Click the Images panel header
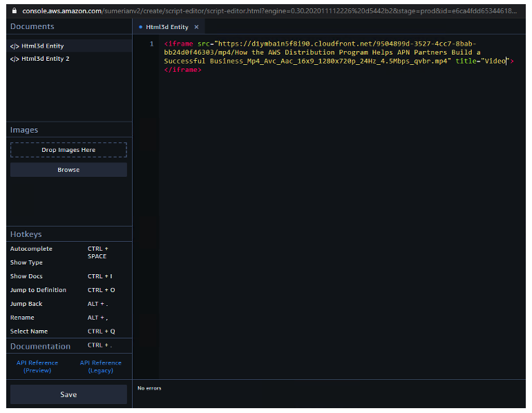The width and height of the screenshot is (532, 413). tap(24, 130)
